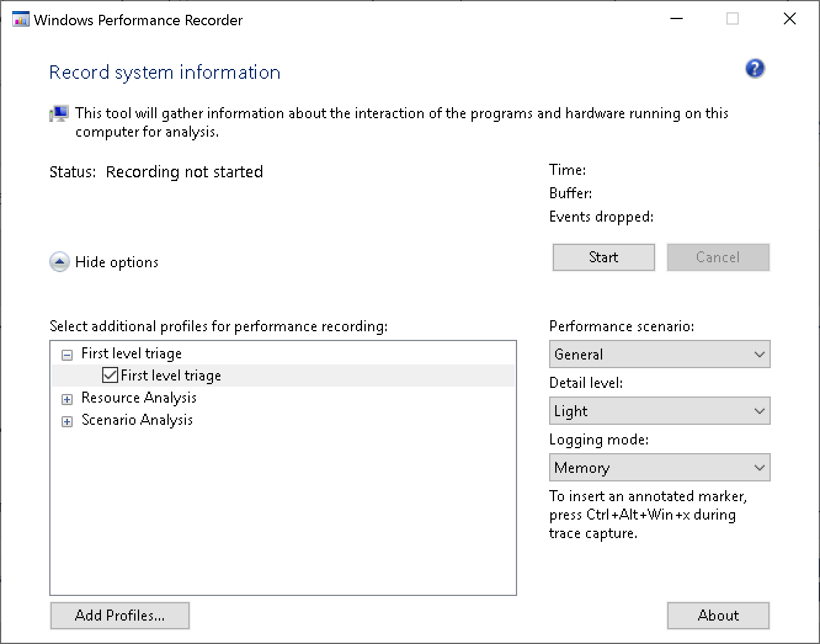Uncheck the First level triage checkbox

tap(110, 375)
